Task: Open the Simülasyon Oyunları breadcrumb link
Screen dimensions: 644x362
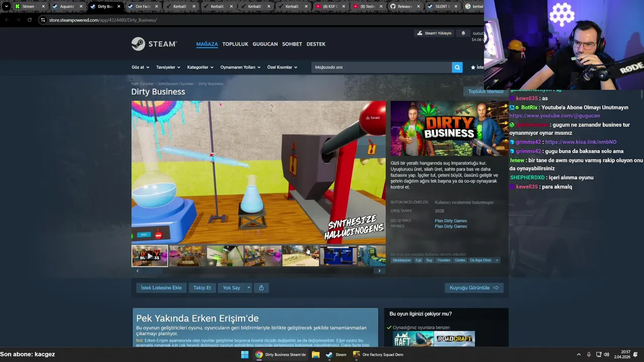Action: pyautogui.click(x=176, y=83)
